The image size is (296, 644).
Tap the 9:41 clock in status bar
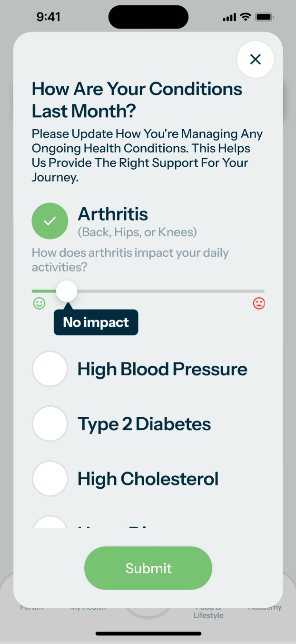48,17
